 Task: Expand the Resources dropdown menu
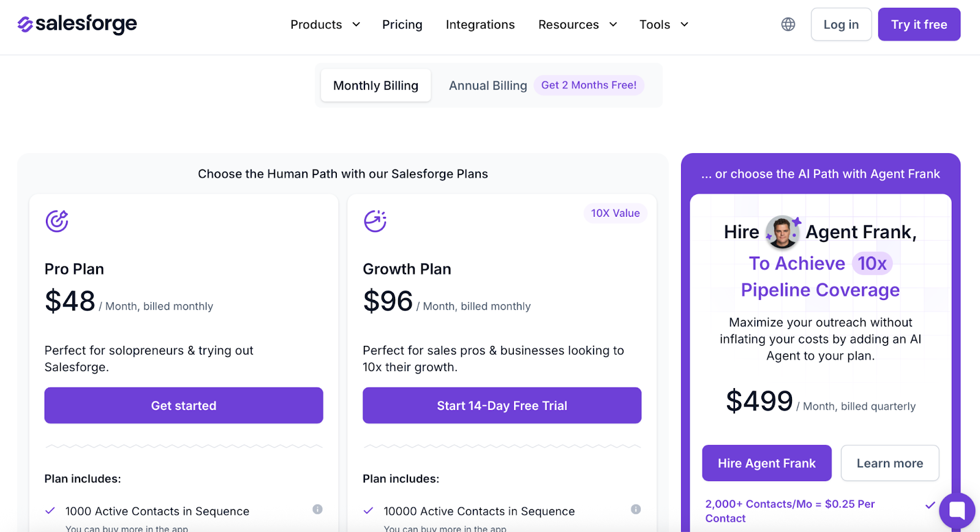pos(577,24)
